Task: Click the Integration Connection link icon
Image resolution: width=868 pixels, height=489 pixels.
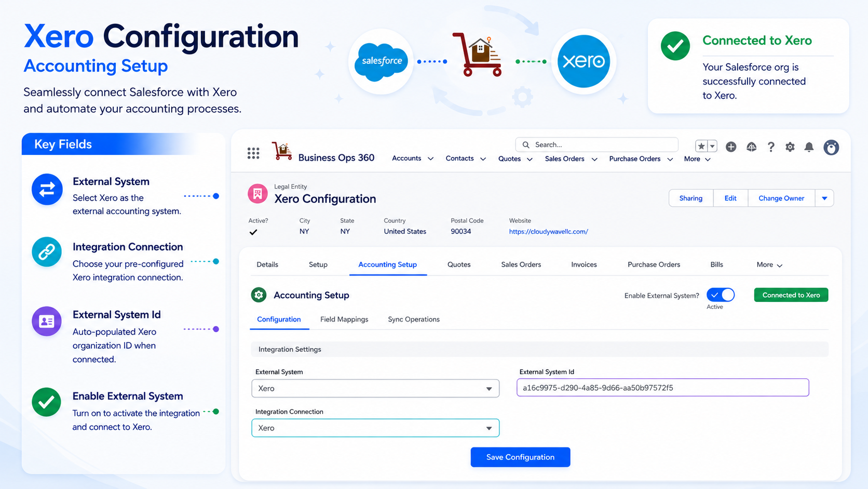Action: tap(47, 252)
